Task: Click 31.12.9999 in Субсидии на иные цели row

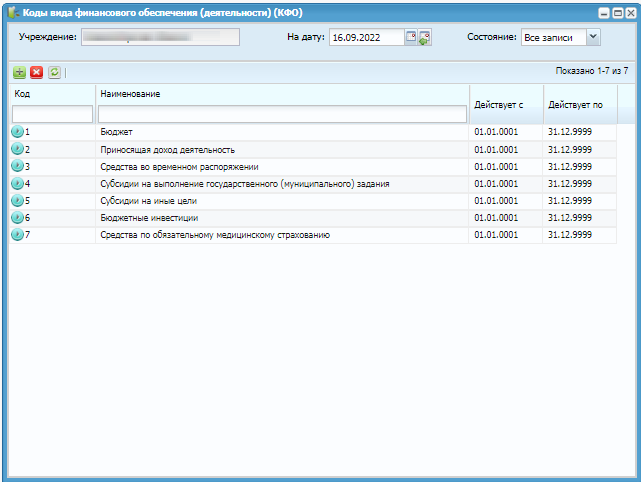Action: point(570,200)
